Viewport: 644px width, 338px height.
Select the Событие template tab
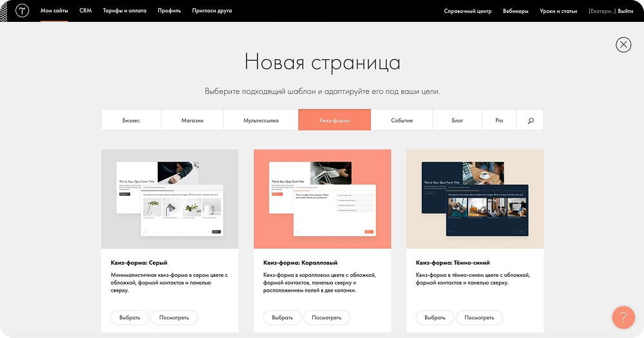coord(402,120)
